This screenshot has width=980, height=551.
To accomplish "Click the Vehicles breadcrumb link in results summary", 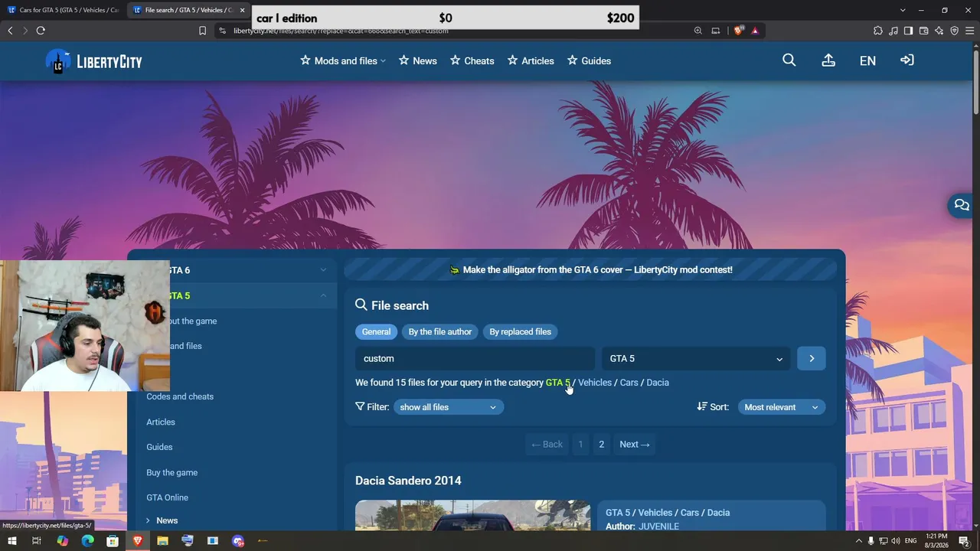I will (x=595, y=383).
